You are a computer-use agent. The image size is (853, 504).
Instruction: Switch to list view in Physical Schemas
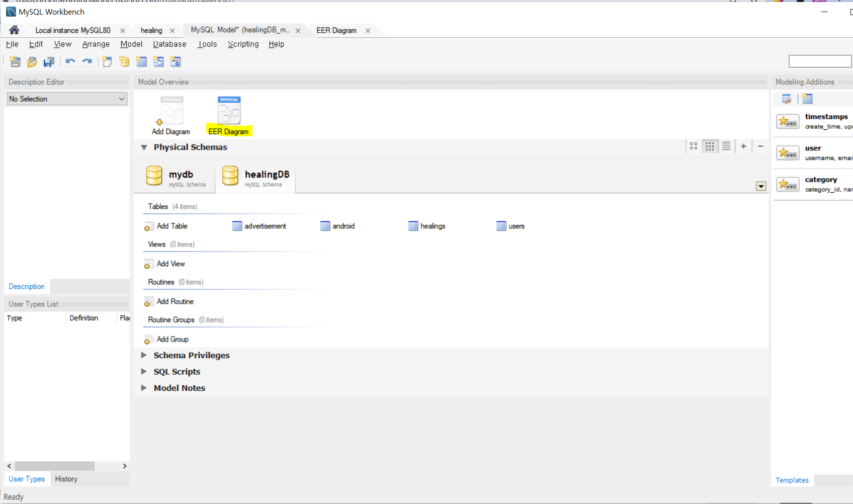[x=726, y=146]
